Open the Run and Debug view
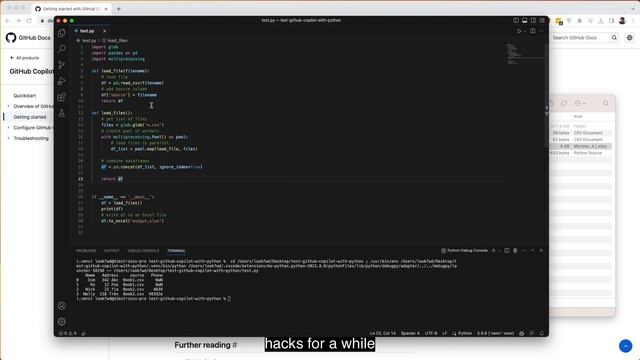 [x=62, y=81]
